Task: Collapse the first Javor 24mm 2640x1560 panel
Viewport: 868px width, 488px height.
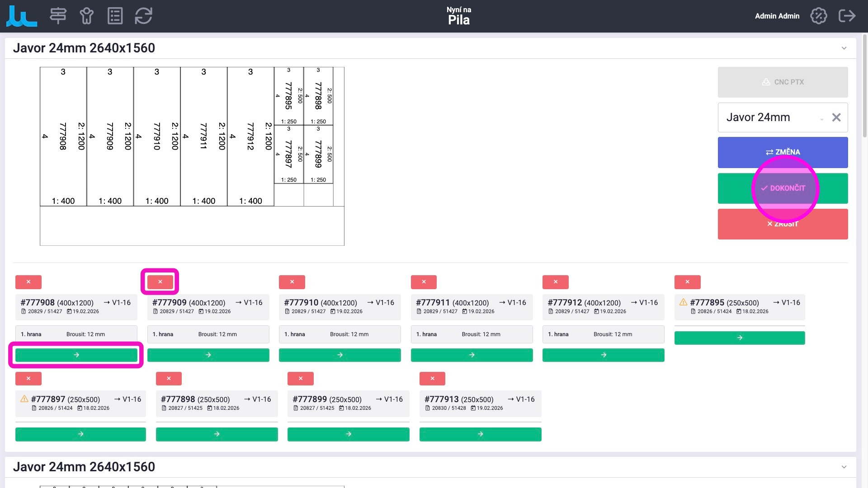Action: pyautogui.click(x=844, y=48)
